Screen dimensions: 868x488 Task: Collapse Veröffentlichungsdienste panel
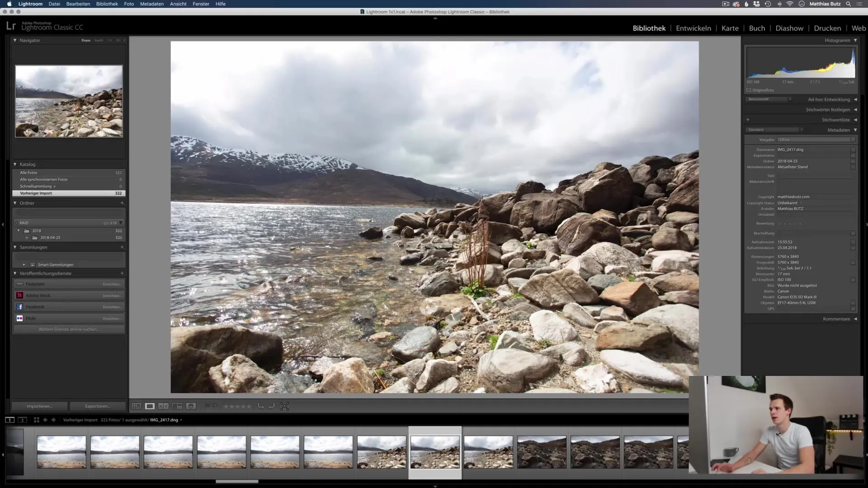click(15, 273)
